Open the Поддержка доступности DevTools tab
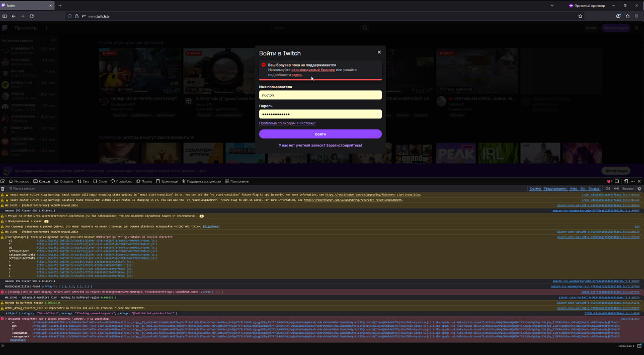644x355 pixels. coord(201,181)
